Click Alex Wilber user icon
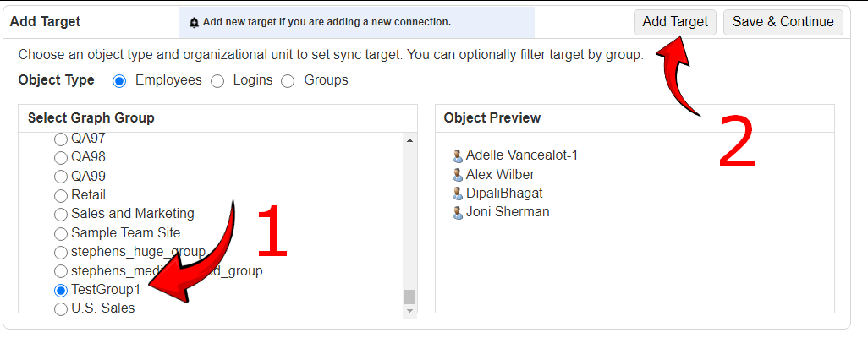This screenshot has height=338, width=868. 457,175
